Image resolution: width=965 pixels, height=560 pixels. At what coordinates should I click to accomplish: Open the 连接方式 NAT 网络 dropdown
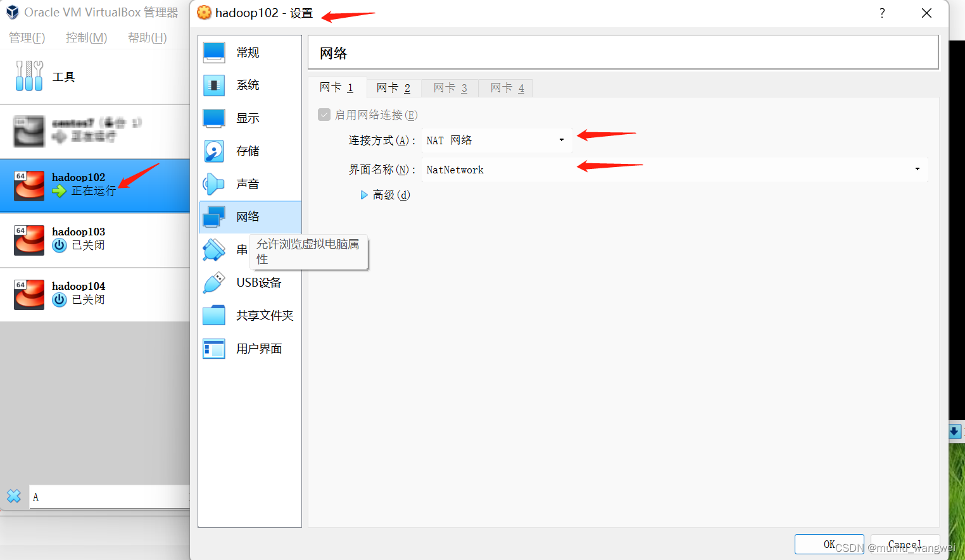tap(560, 140)
